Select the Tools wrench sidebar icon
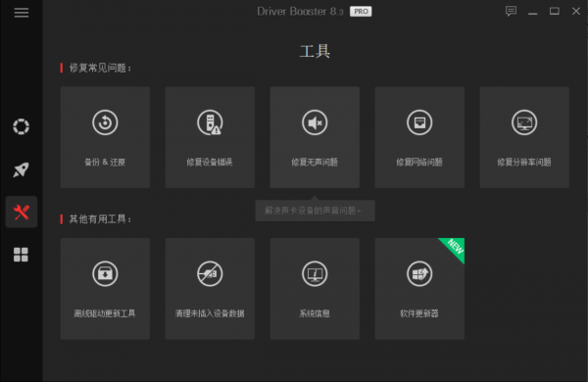 click(x=22, y=212)
